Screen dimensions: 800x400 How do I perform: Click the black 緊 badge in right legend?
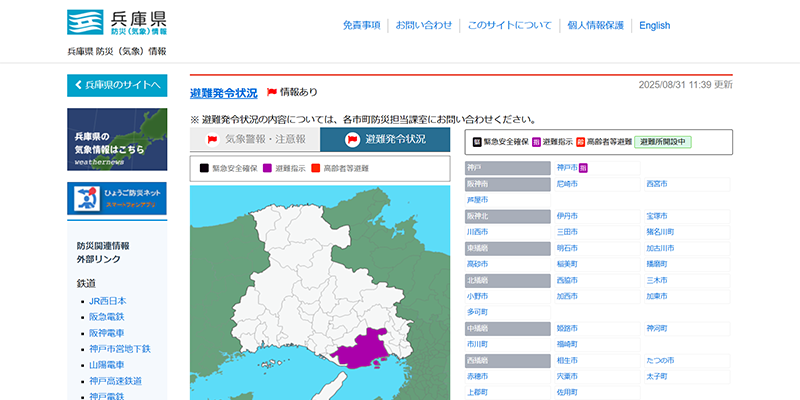pyautogui.click(x=477, y=142)
